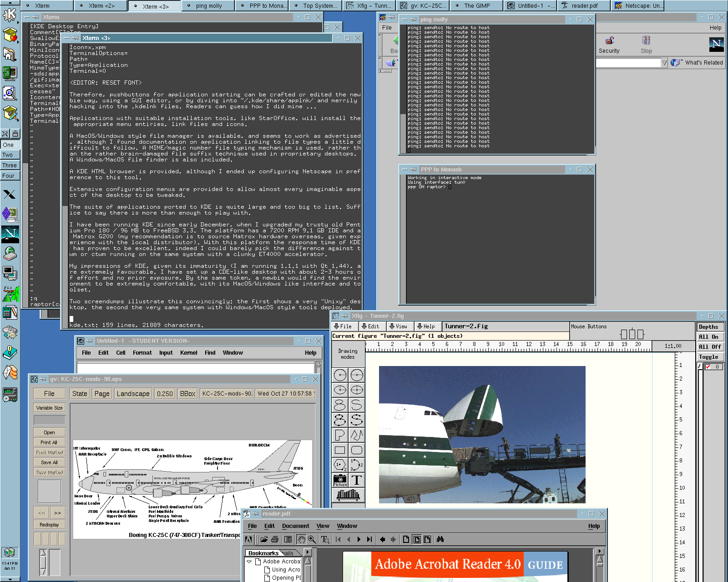
Task: Open the Landscape orientation dropdown in gv
Action: click(x=133, y=394)
